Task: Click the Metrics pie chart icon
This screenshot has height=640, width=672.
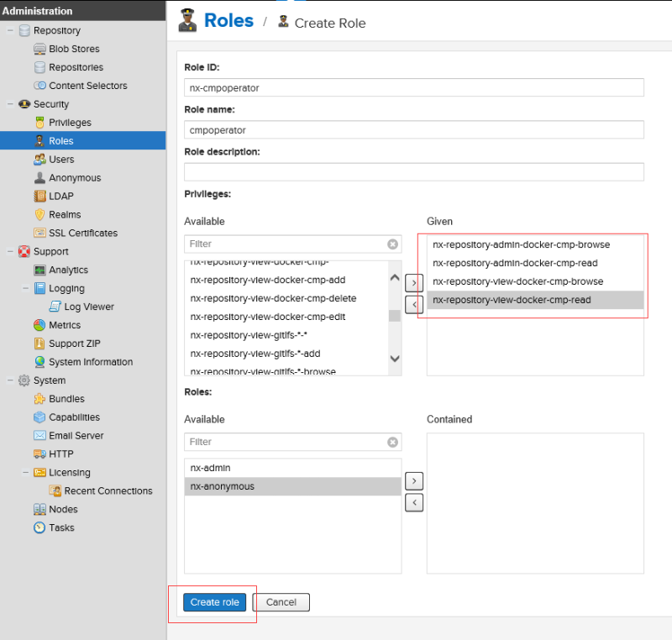Action: click(39, 325)
